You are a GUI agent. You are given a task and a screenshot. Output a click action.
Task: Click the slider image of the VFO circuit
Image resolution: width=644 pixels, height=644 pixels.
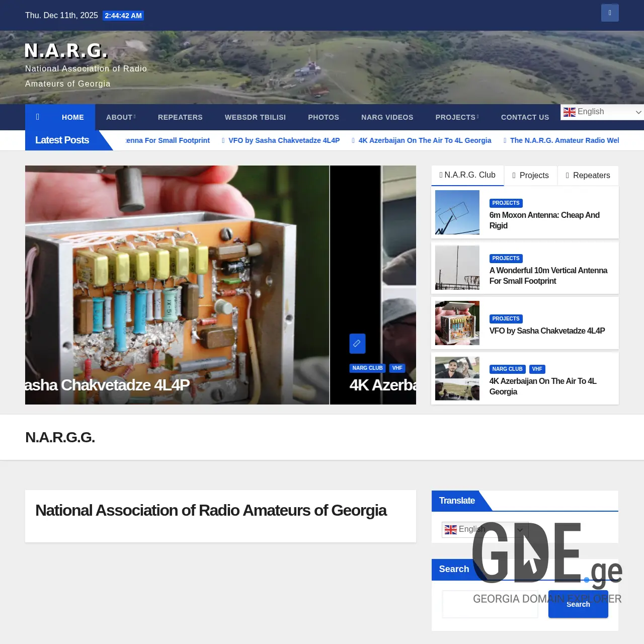point(176,277)
